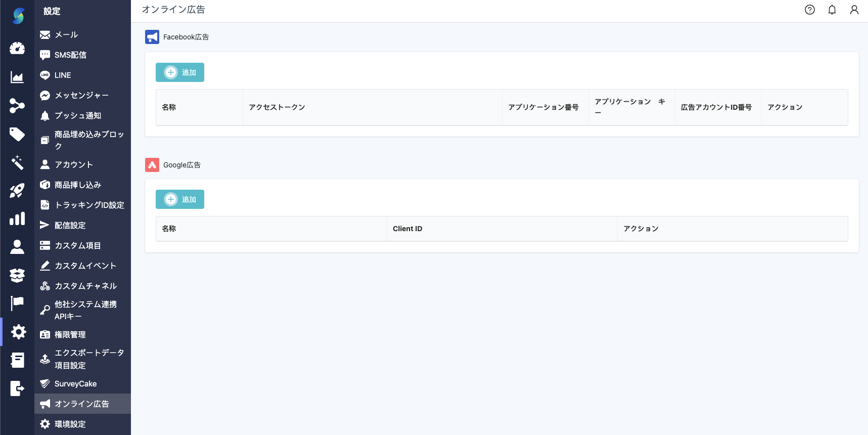Open the flag icon in left rail
The height and width of the screenshot is (435, 868).
pyautogui.click(x=17, y=303)
